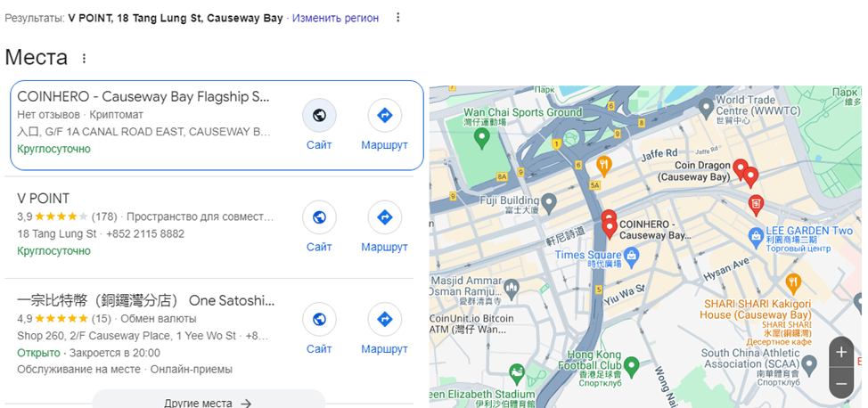The width and height of the screenshot is (868, 408).
Task: Click the COINHERO listing title
Action: pos(143,96)
